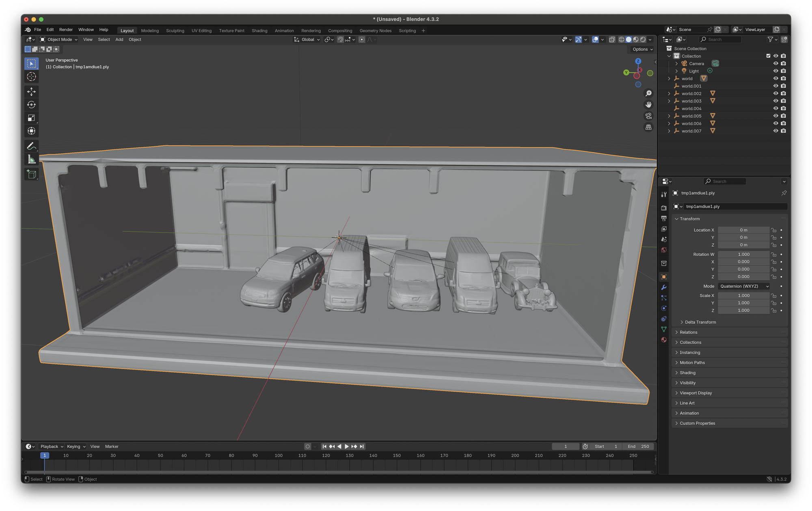Switch to the Sculpting workspace tab
Image resolution: width=812 pixels, height=511 pixels.
click(x=175, y=31)
